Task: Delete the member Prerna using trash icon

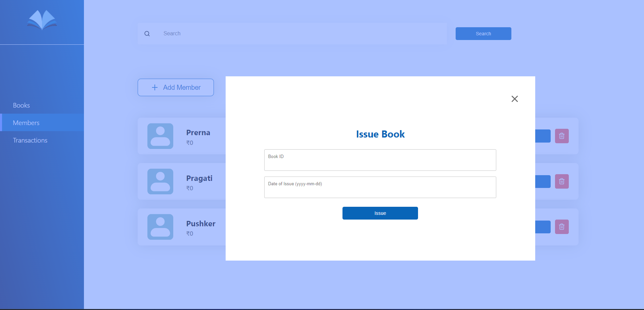Action: (x=562, y=136)
